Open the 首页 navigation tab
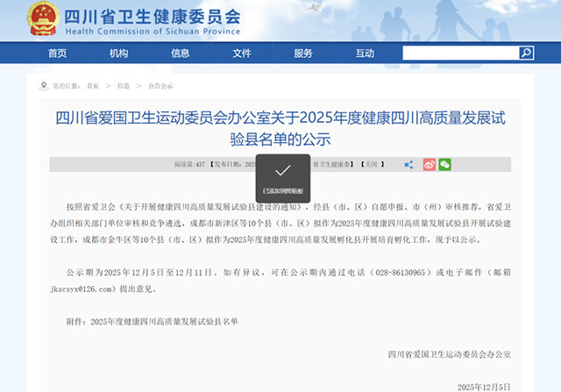This screenshot has width=561, height=392. [x=57, y=53]
